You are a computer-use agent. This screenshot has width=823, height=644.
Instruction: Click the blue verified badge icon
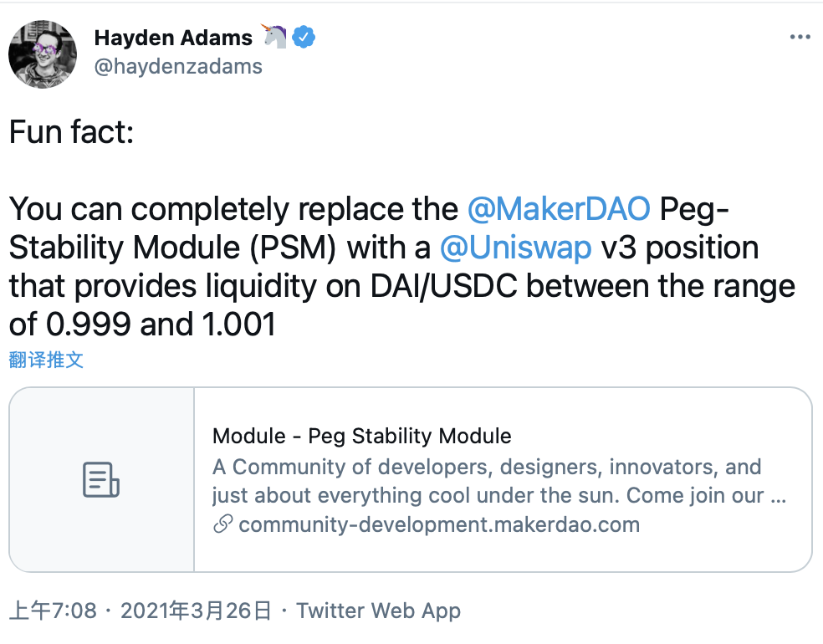point(304,38)
